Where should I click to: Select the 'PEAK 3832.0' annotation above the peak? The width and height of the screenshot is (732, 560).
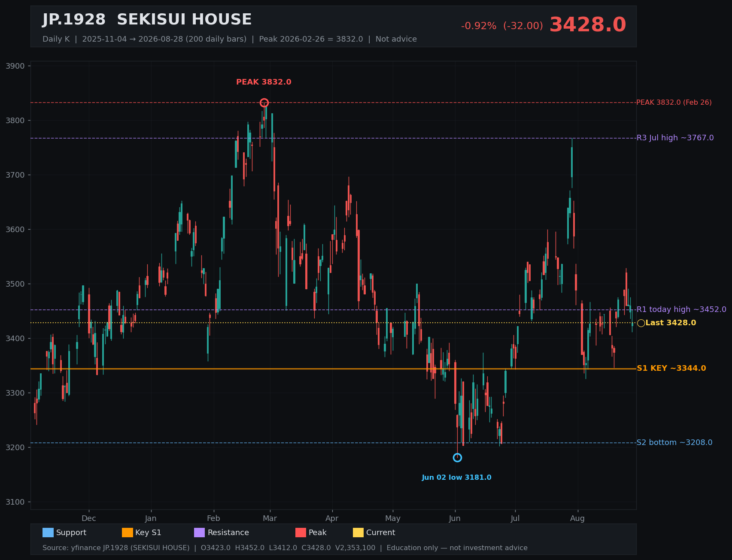click(x=264, y=82)
